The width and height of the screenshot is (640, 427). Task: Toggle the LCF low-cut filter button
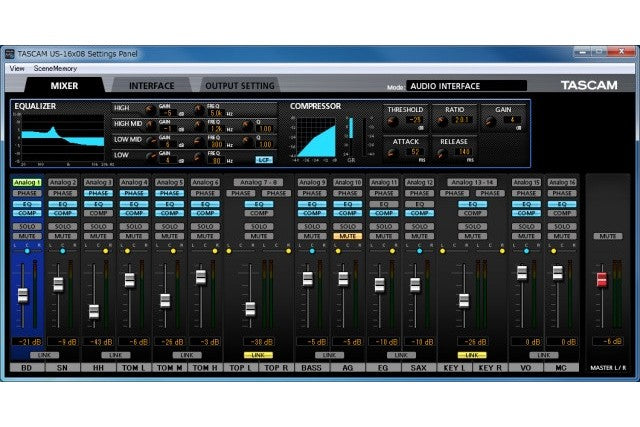pos(264,160)
